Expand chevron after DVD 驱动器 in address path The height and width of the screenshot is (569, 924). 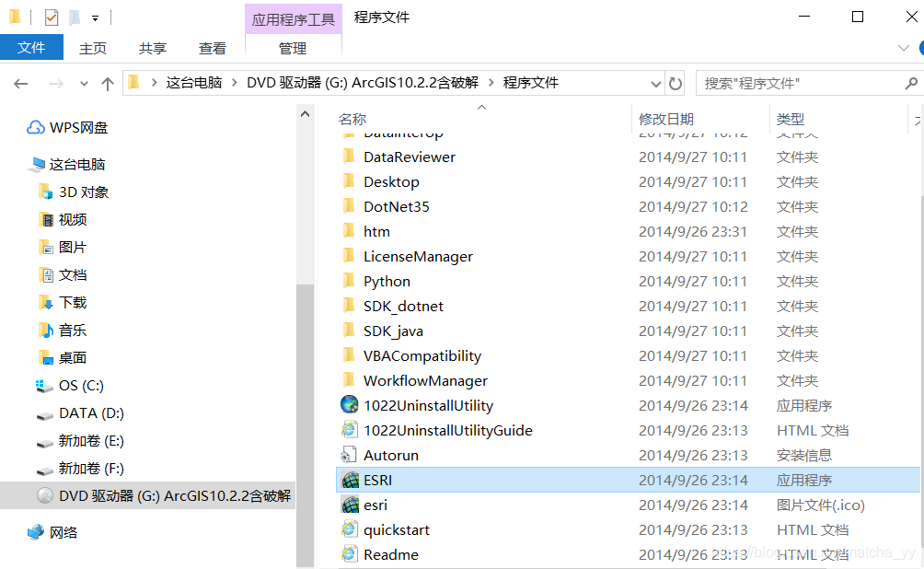(491, 83)
